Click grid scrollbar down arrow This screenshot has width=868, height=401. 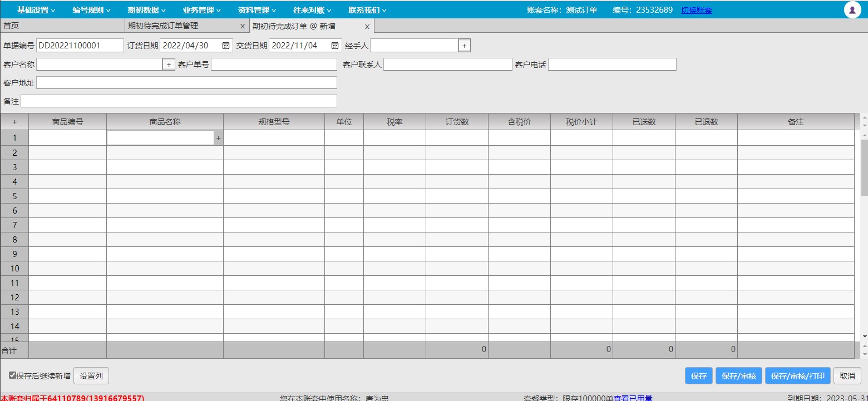pos(864,336)
